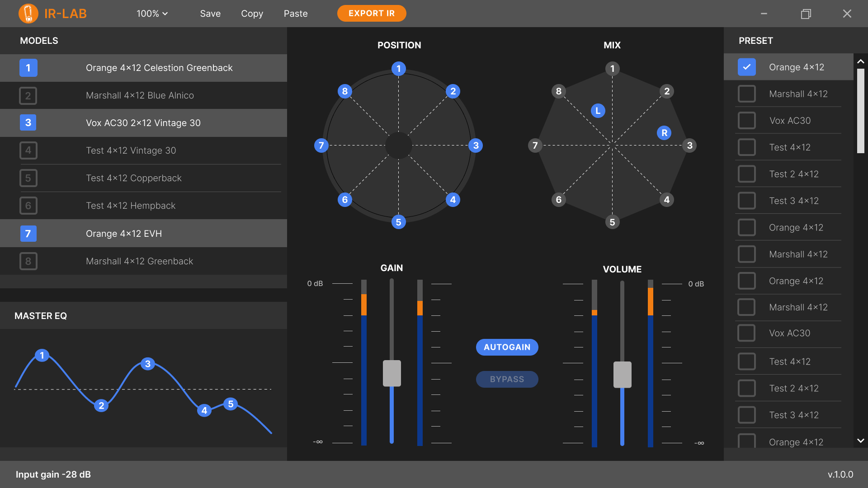This screenshot has width=868, height=488.
Task: Select EQ point 1 in the Master EQ curve
Action: [42, 355]
